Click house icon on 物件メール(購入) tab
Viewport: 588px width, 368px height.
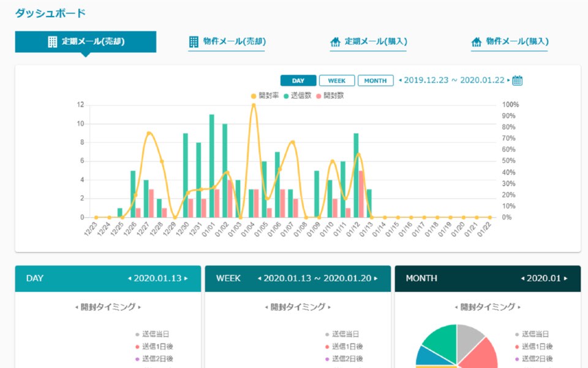coord(477,42)
